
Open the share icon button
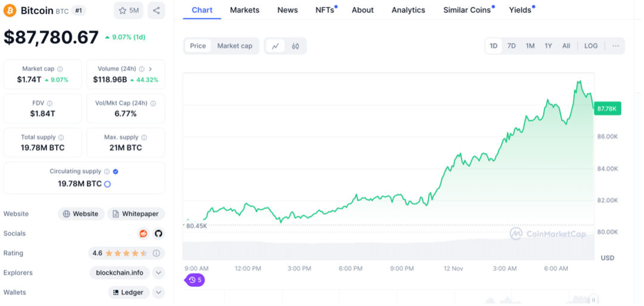(x=156, y=11)
